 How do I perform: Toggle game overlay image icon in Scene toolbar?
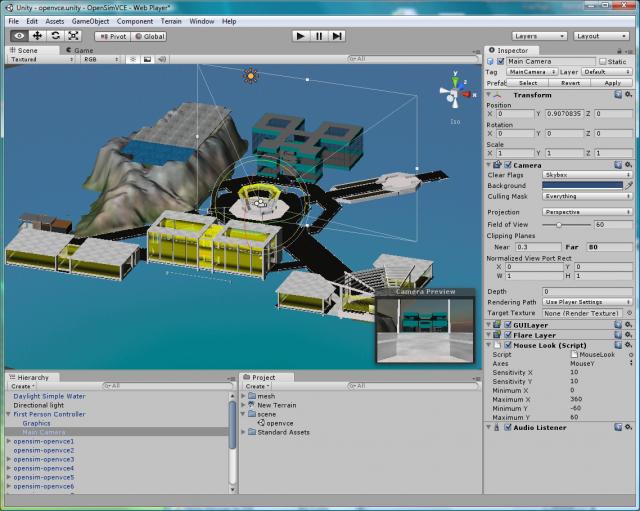[147, 60]
